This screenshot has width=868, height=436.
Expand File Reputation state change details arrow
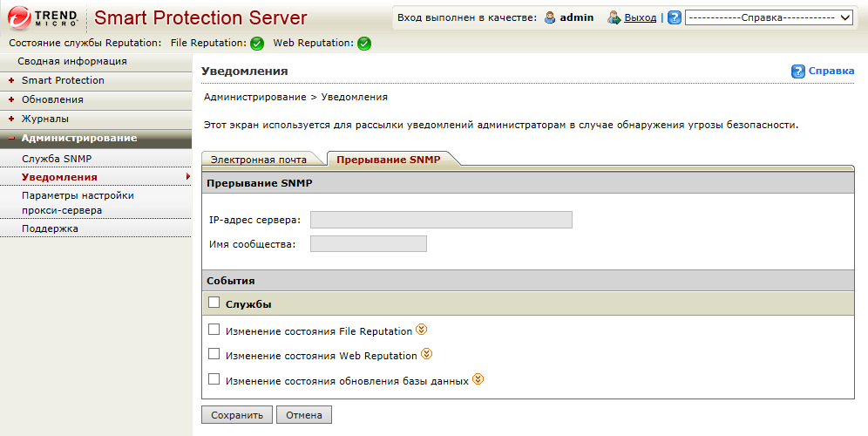(x=422, y=330)
